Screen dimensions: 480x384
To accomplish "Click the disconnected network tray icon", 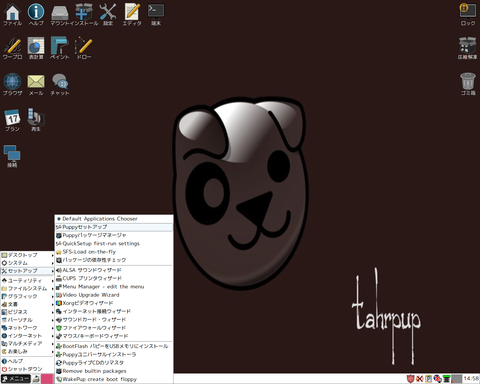I will tap(437, 379).
